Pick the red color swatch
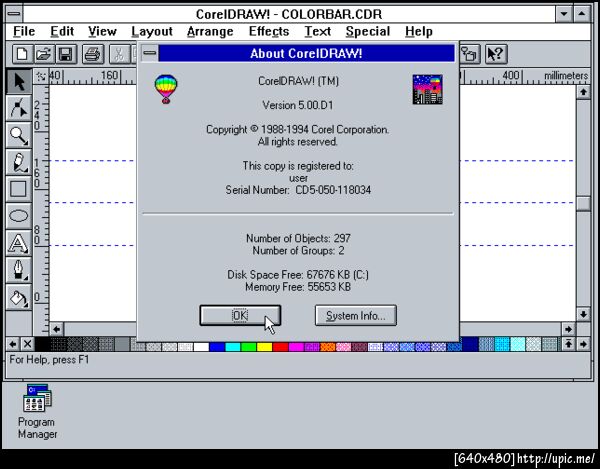This screenshot has height=469, width=600. click(280, 347)
